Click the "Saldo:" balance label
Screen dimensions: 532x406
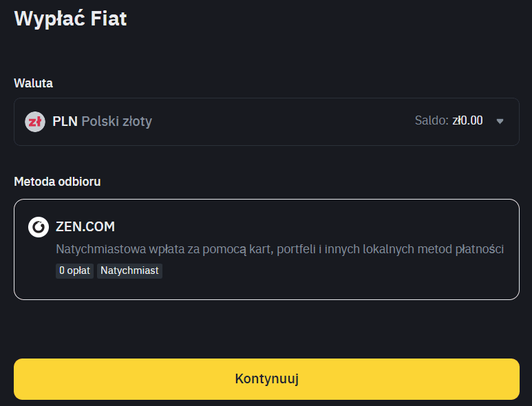pyautogui.click(x=432, y=121)
